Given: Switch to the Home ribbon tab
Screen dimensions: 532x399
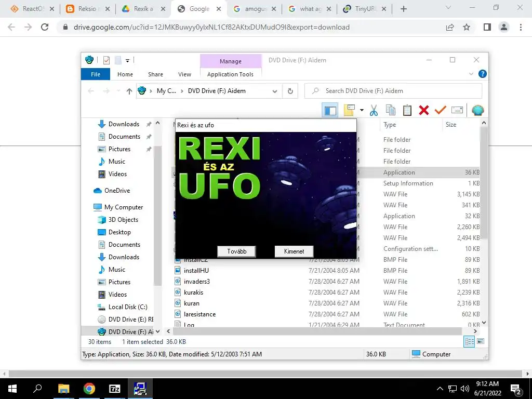Looking at the screenshot, I should [x=125, y=74].
